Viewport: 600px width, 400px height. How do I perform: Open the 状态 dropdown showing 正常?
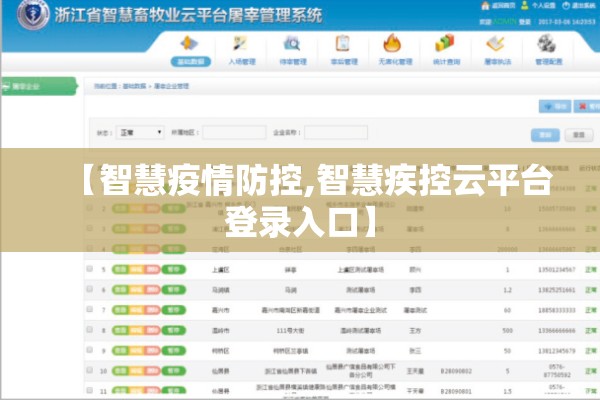140,132
